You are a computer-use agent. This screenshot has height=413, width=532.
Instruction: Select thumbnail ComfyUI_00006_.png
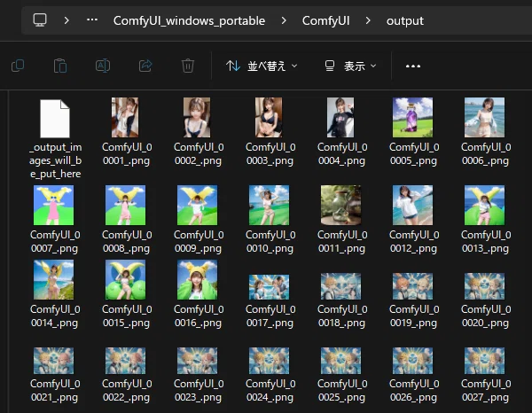tap(484, 117)
